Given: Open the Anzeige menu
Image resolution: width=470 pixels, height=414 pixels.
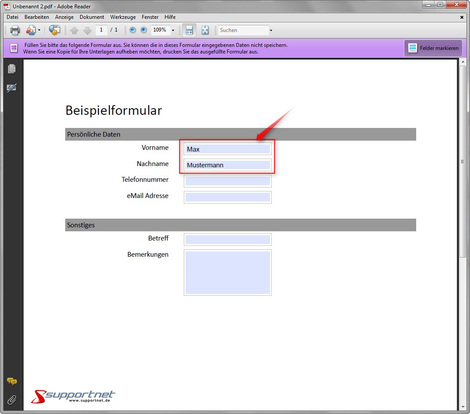Looking at the screenshot, I should point(64,17).
